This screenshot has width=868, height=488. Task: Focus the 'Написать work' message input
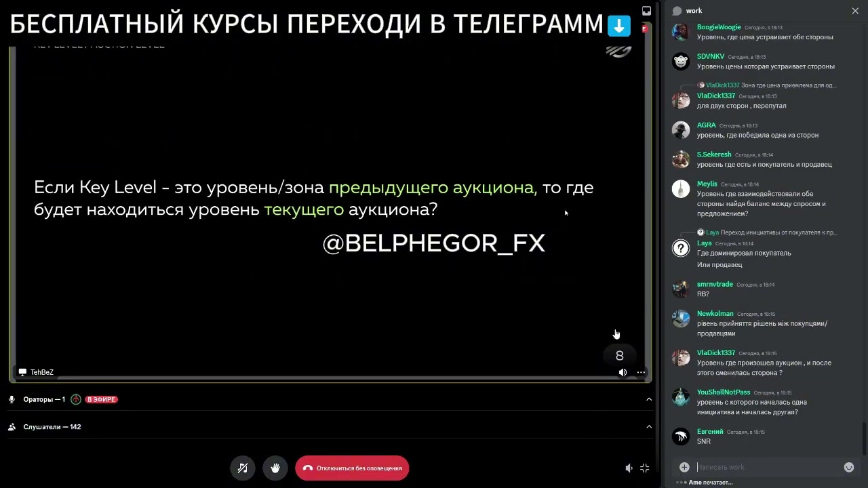(x=769, y=467)
